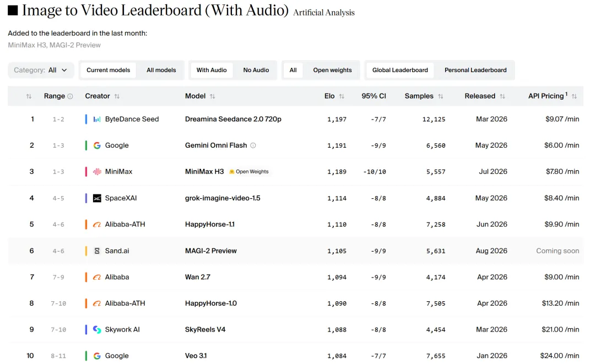Sort table by Elo arrows
This screenshot has width=595, height=364.
click(x=342, y=96)
